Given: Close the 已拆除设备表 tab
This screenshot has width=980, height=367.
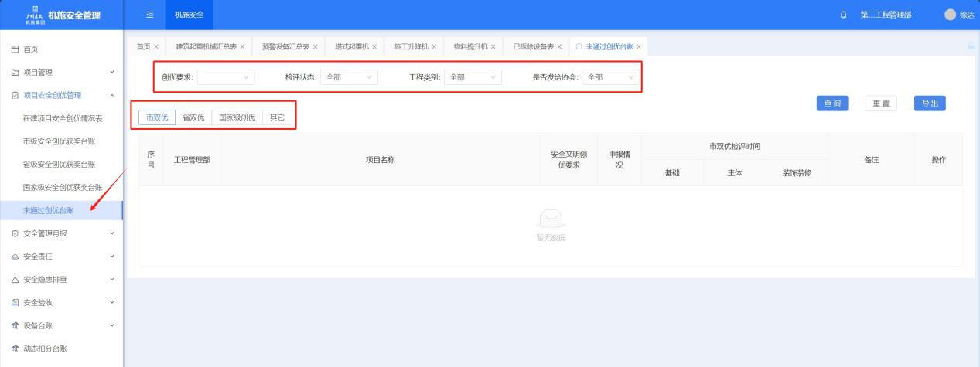Looking at the screenshot, I should (x=559, y=47).
